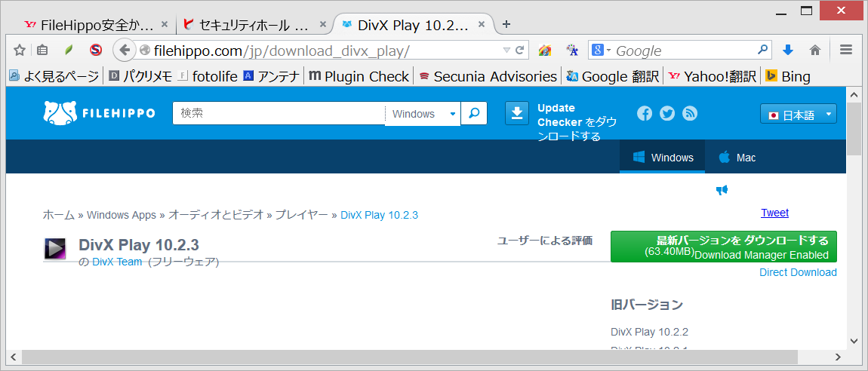Select the Mac platform tab

(x=737, y=157)
